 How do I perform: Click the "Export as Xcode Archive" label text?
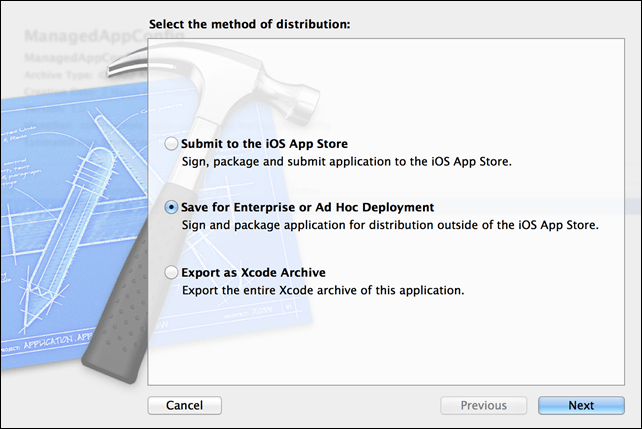pyautogui.click(x=253, y=272)
